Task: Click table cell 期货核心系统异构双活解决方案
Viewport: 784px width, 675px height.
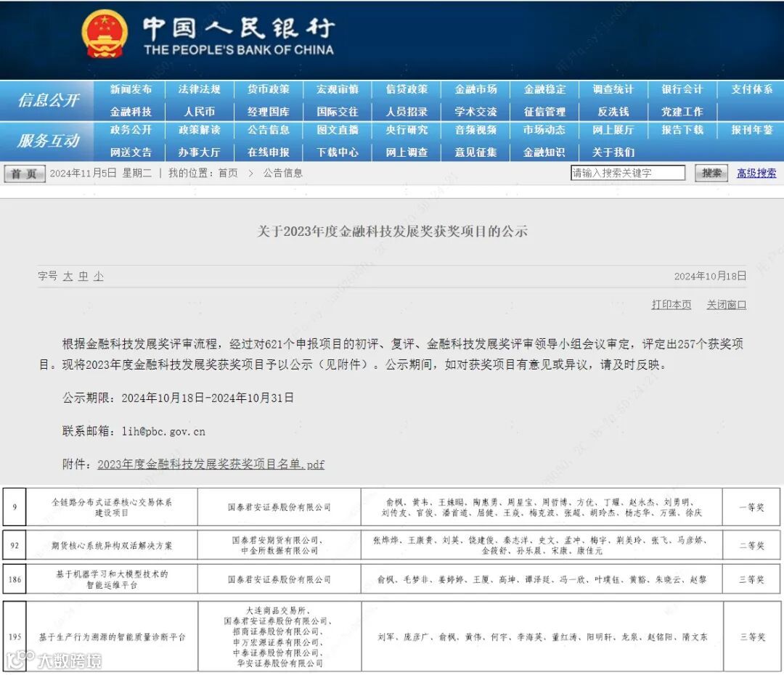Action: (x=112, y=546)
